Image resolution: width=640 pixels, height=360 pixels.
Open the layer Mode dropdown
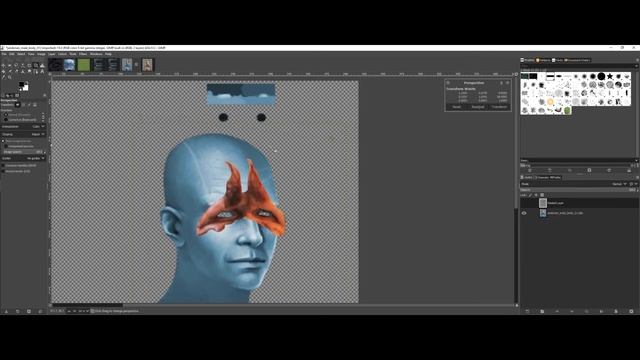(574, 184)
